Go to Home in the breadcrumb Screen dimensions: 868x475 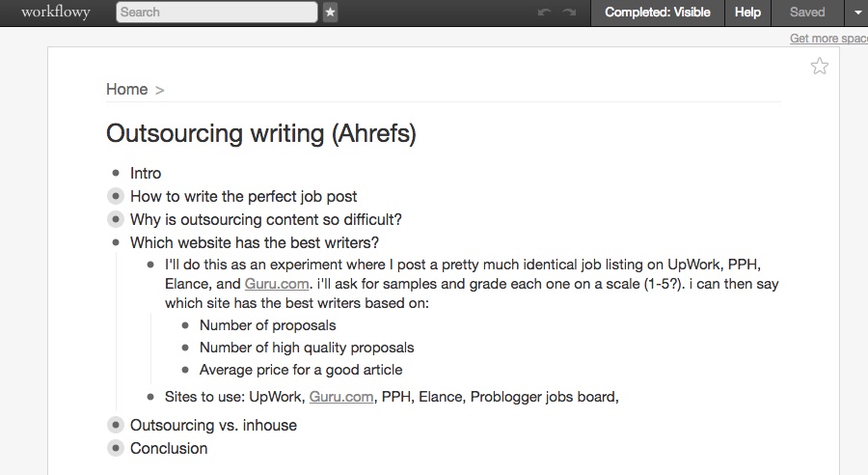pyautogui.click(x=126, y=89)
